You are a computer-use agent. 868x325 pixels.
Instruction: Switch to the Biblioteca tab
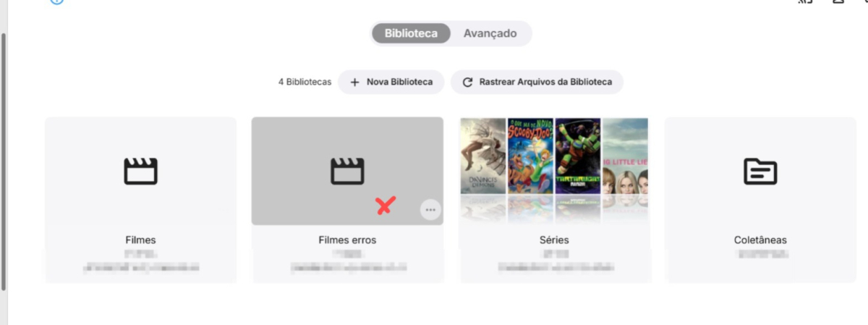coord(411,33)
